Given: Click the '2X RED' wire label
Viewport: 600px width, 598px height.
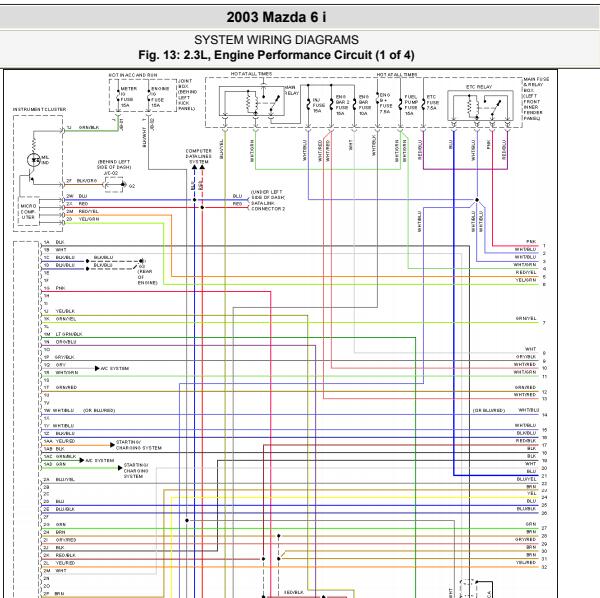Looking at the screenshot, I should [77, 204].
